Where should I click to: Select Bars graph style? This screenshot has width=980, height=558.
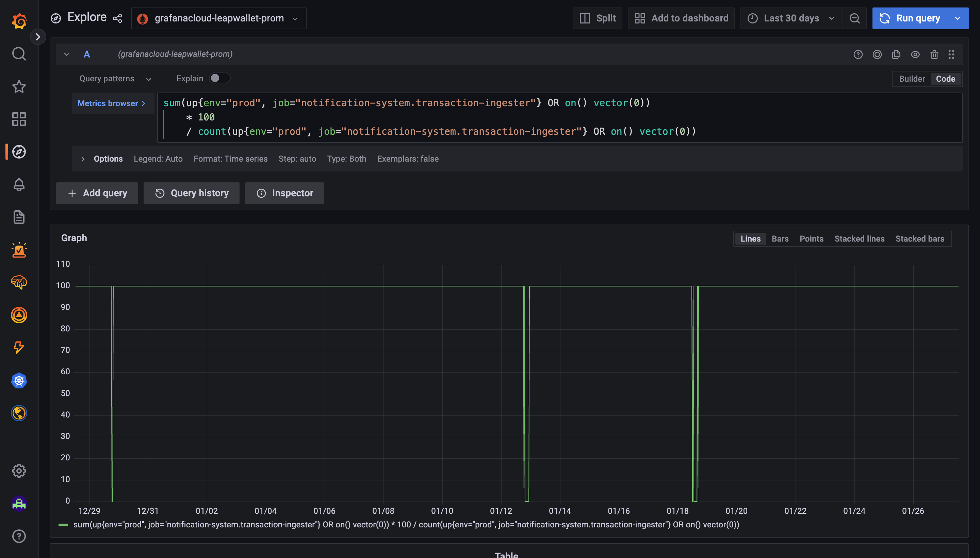point(780,239)
